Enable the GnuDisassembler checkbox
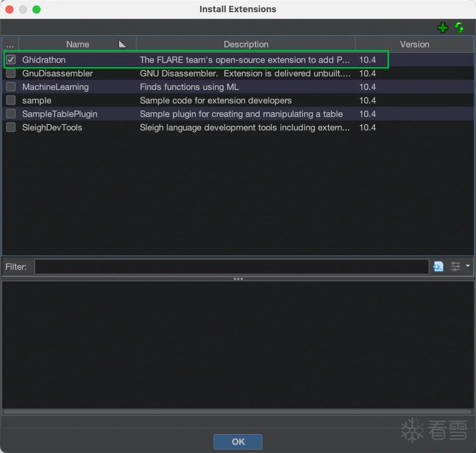The width and height of the screenshot is (476, 453). 11,73
